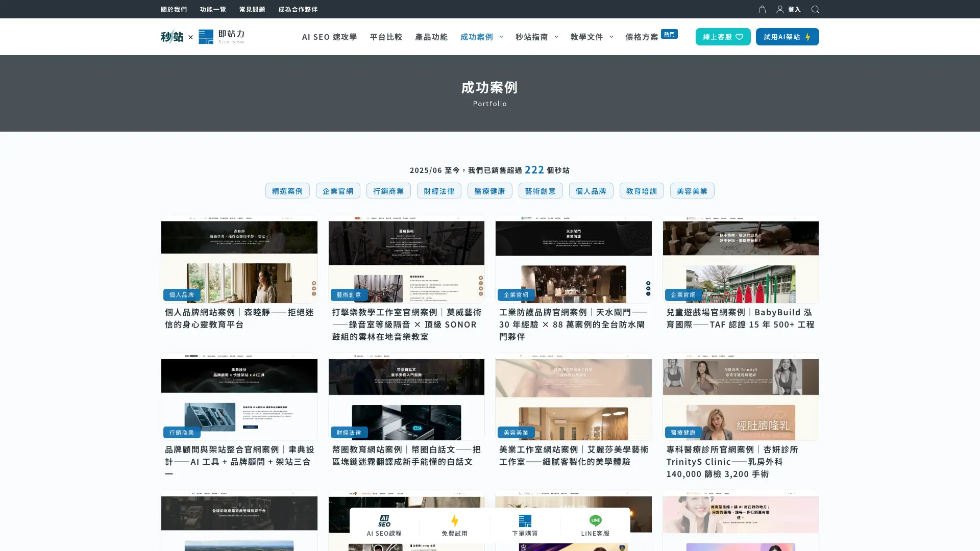Open 關於我們 in top bar

point(174,9)
